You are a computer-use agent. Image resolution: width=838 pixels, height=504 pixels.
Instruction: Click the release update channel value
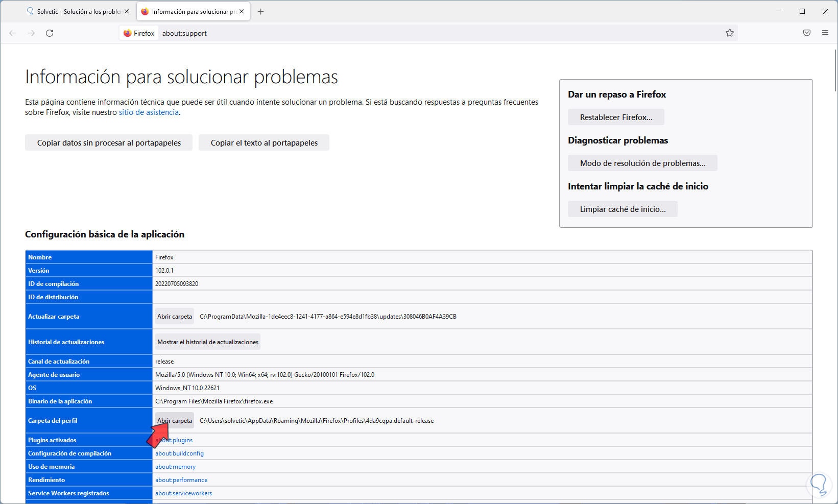click(x=164, y=362)
